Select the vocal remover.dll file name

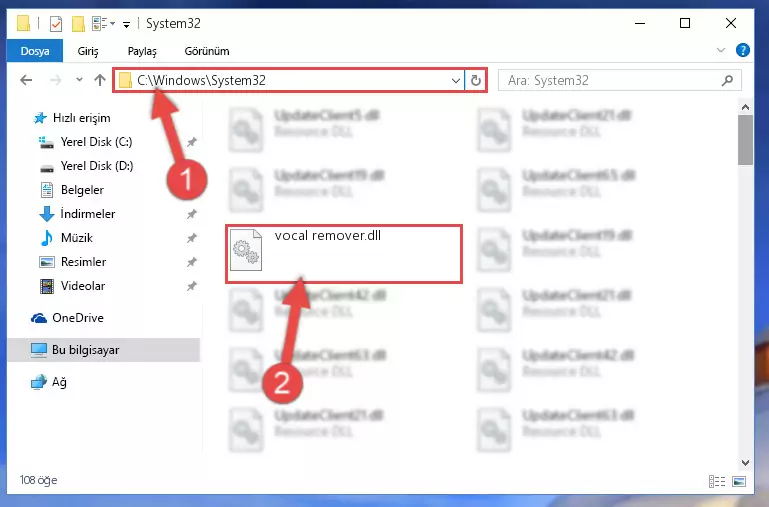click(328, 236)
